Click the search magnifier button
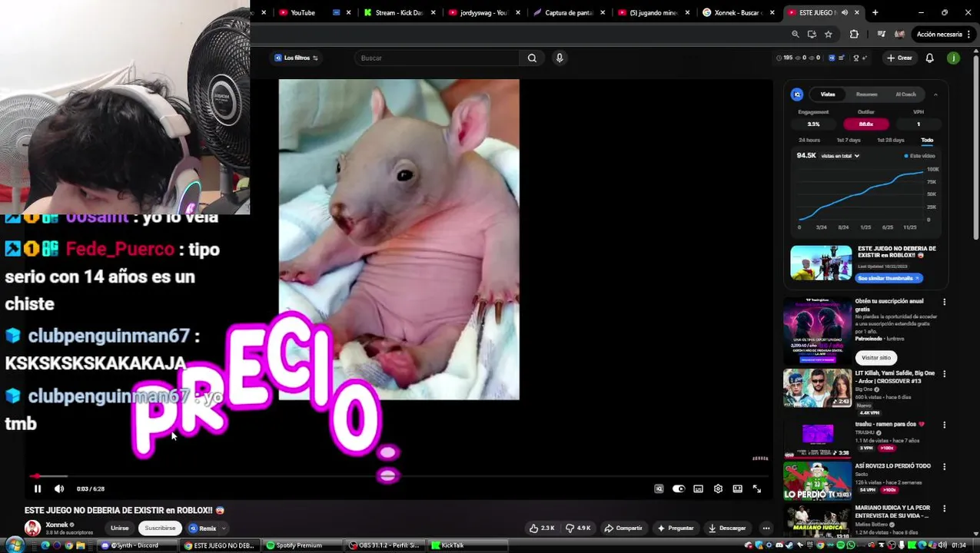 click(532, 58)
